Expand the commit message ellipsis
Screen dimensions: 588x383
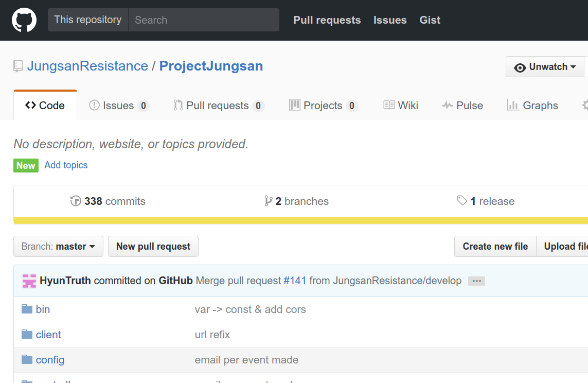click(476, 281)
